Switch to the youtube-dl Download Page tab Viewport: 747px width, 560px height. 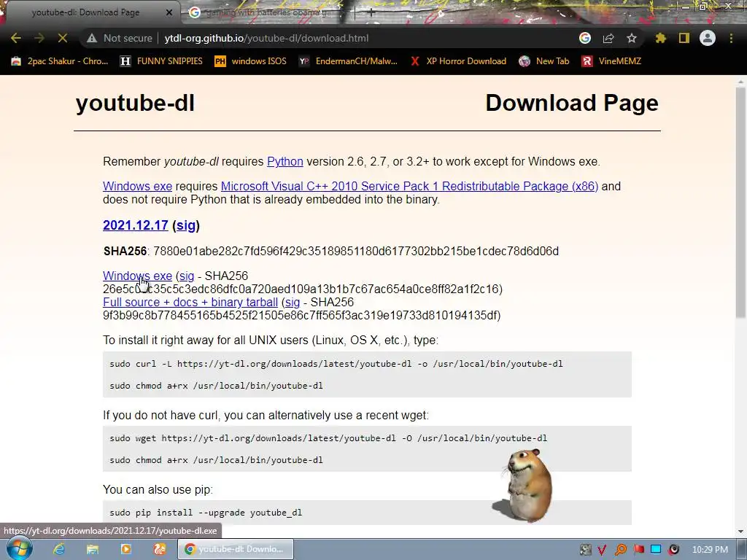pyautogui.click(x=86, y=12)
